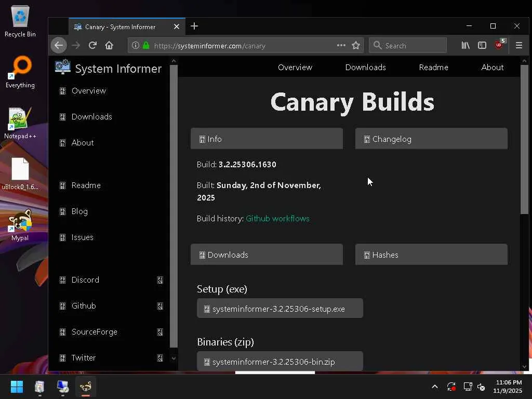The image size is (532, 399).
Task: Open the Library toolbar icon
Action: (465, 45)
